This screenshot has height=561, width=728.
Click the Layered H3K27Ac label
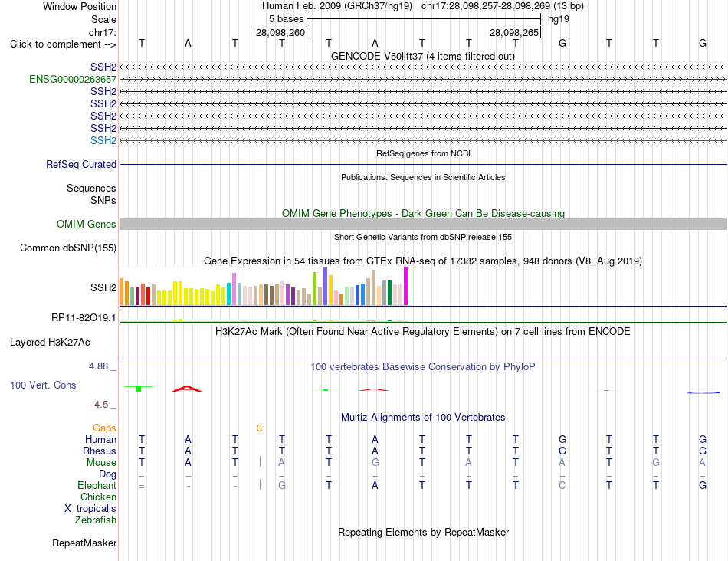(x=50, y=343)
